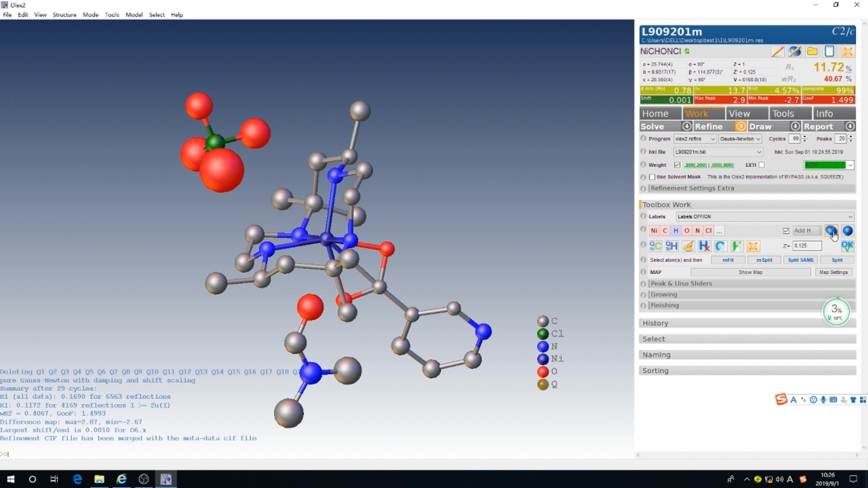Click the Q to C conversion icon

[655, 246]
